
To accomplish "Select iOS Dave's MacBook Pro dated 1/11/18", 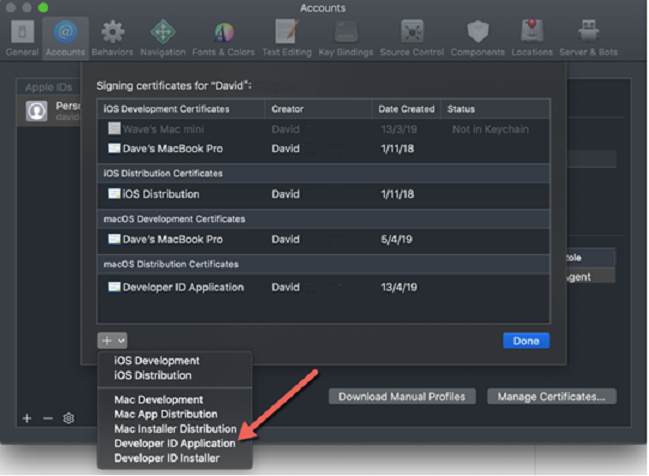I will point(324,149).
